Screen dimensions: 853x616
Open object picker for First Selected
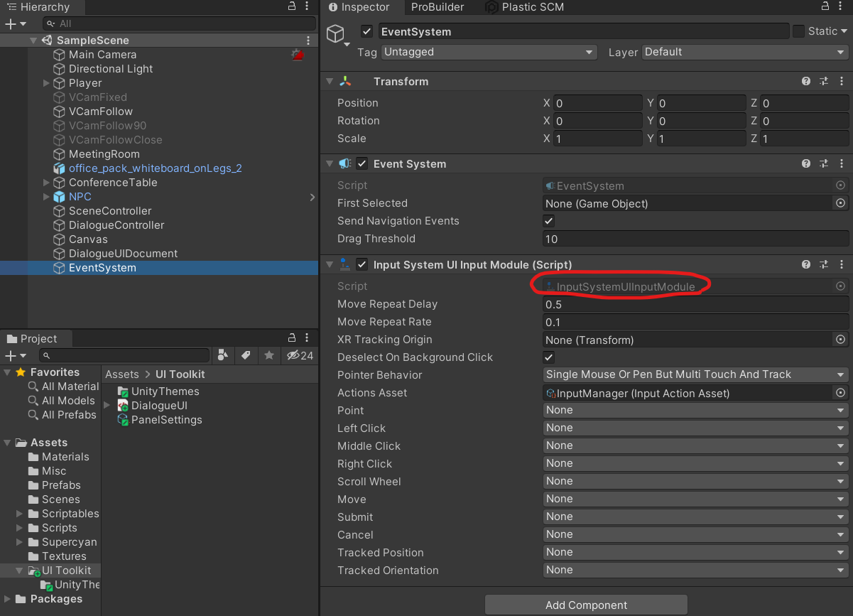pyautogui.click(x=841, y=203)
